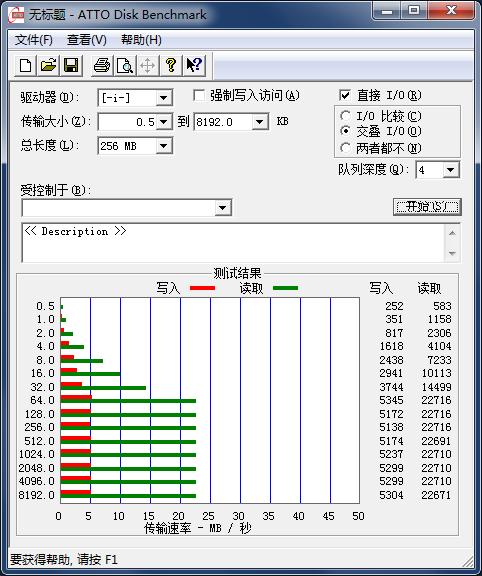Select 两者都不 radio button
This screenshot has width=482, height=576.
[x=345, y=148]
